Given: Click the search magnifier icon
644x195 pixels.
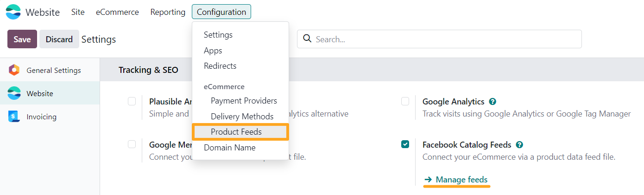Looking at the screenshot, I should (x=307, y=39).
